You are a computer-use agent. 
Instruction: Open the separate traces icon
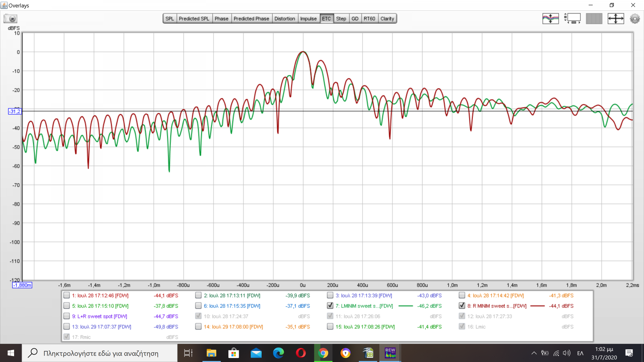click(x=550, y=18)
